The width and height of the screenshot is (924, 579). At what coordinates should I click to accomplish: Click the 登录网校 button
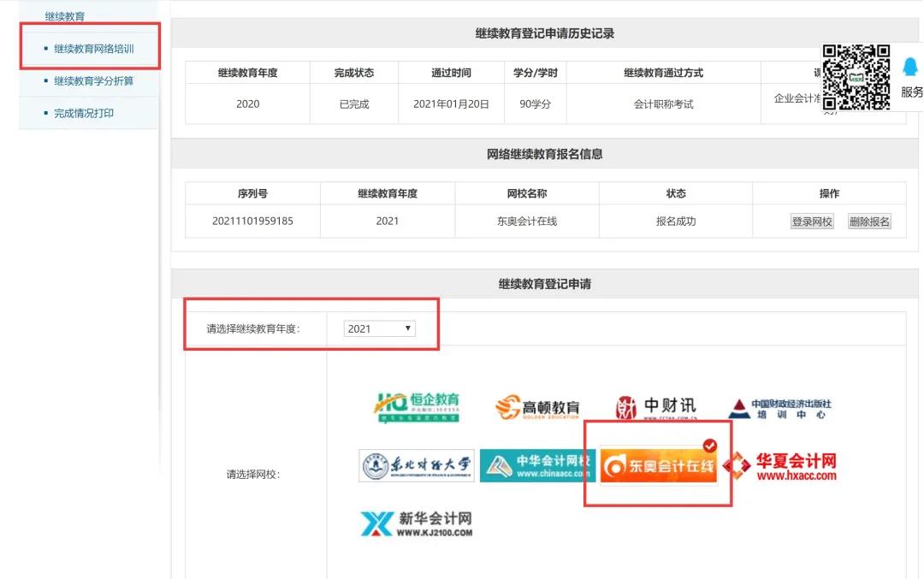tap(810, 221)
